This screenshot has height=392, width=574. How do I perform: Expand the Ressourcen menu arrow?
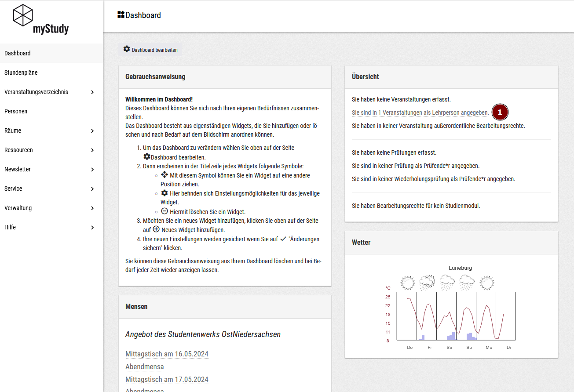(92, 150)
